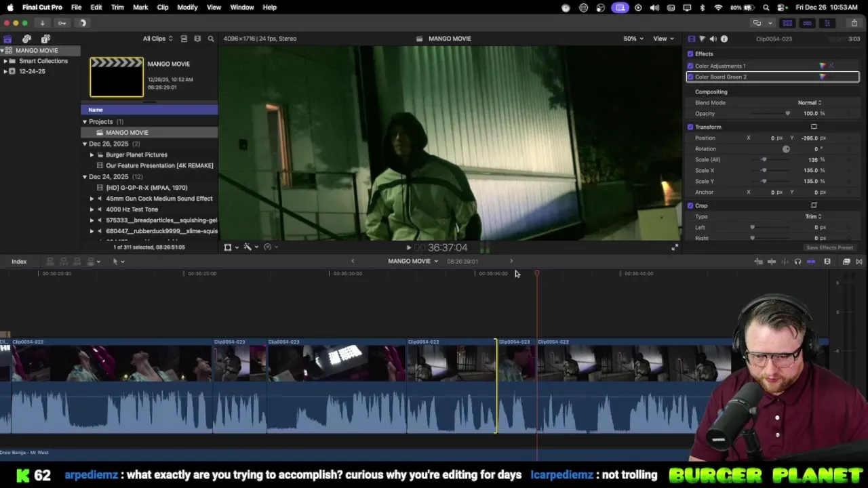Open the Crop Type Trim dropdown
The height and width of the screenshot is (488, 868).
(x=813, y=216)
